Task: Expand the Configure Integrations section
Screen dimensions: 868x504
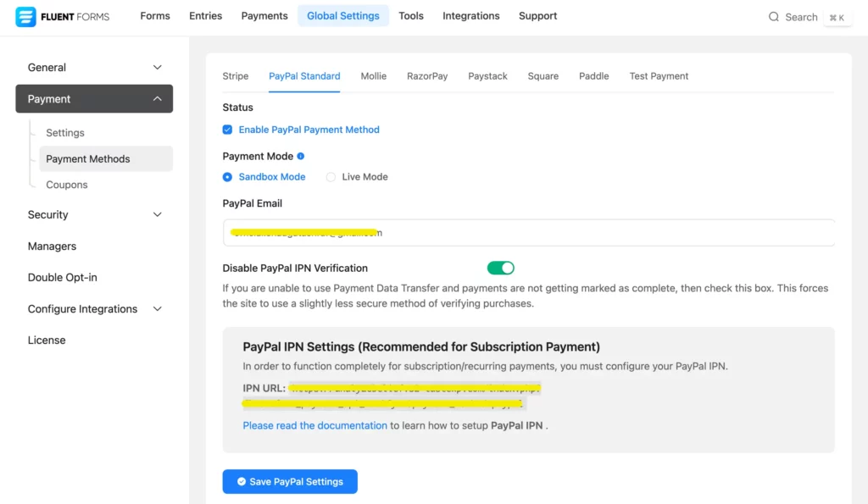Action: 94,308
